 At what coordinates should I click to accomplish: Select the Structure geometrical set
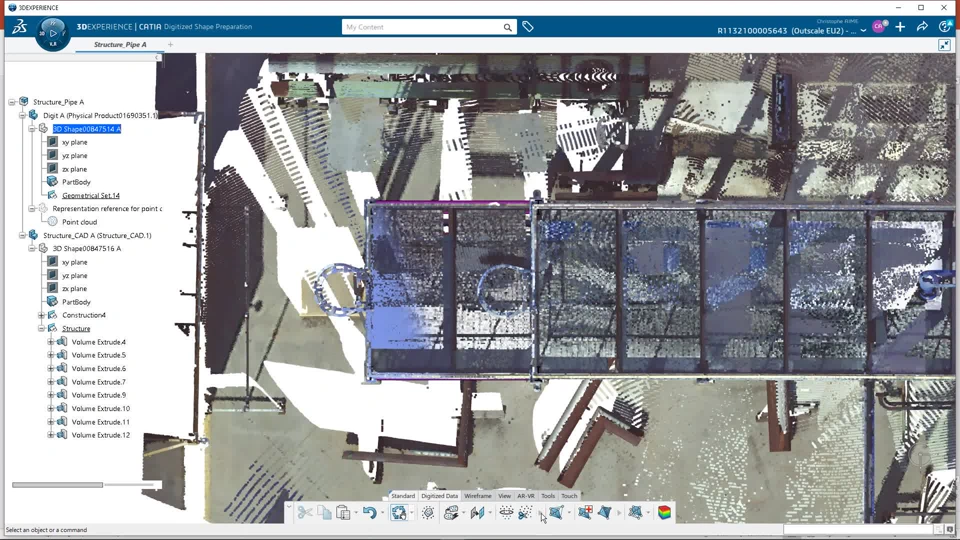click(76, 329)
